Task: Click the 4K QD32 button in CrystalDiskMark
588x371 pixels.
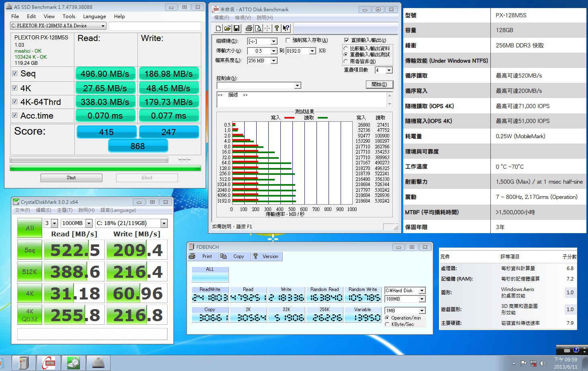Action: pyautogui.click(x=30, y=315)
